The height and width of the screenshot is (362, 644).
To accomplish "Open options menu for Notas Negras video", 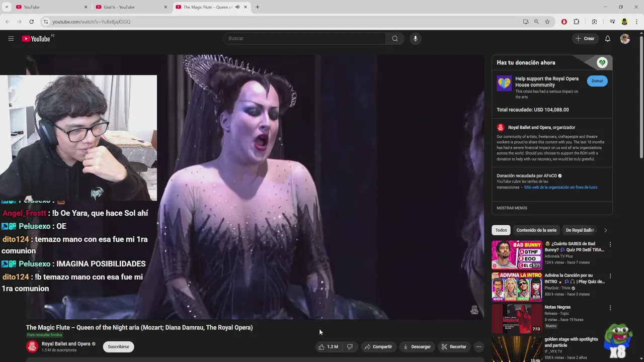I will [610, 308].
